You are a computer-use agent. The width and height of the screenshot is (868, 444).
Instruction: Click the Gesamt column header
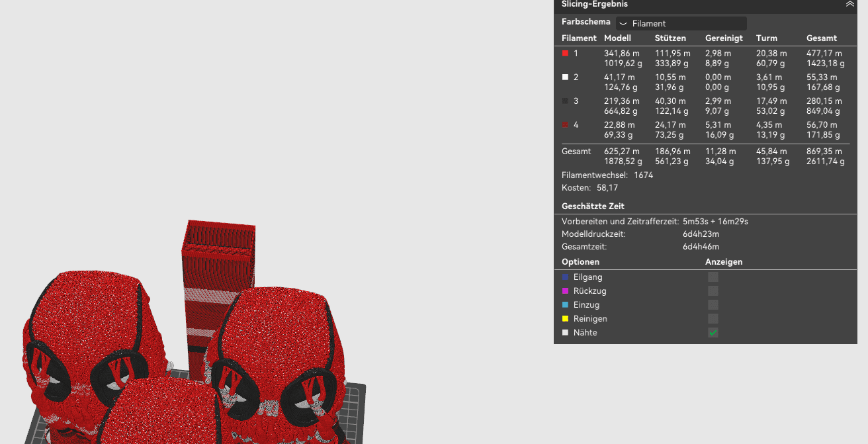[822, 38]
